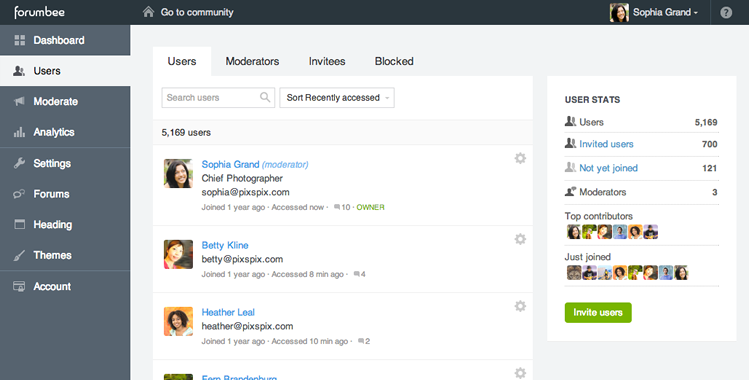
Task: Click the Moderators stat row with count 3
Action: (x=642, y=192)
